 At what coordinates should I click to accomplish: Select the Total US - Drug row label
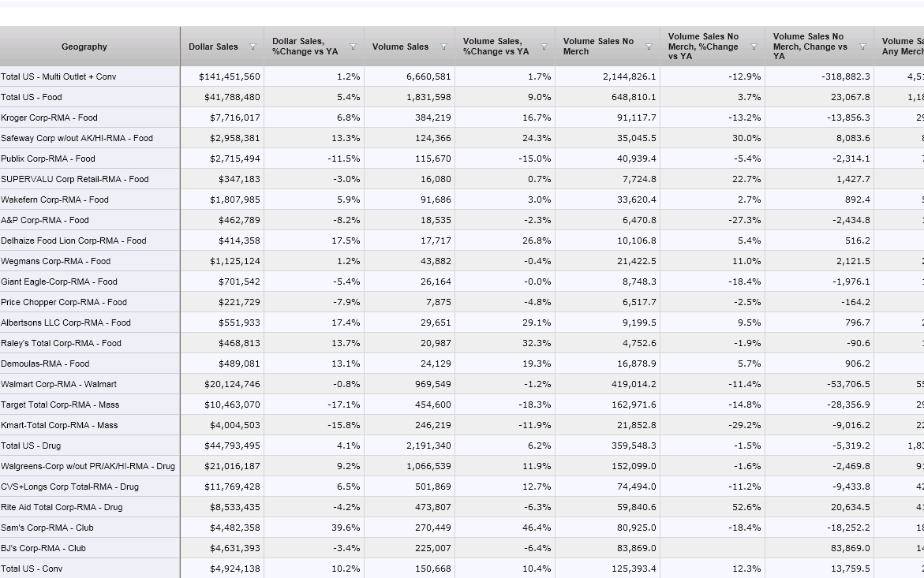[31, 446]
